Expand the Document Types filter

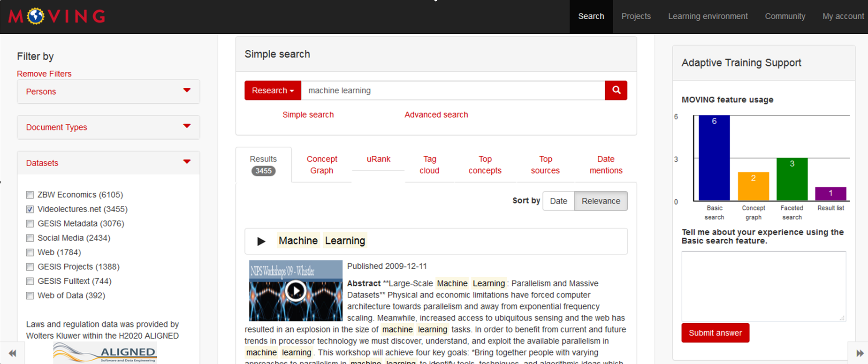pyautogui.click(x=187, y=126)
